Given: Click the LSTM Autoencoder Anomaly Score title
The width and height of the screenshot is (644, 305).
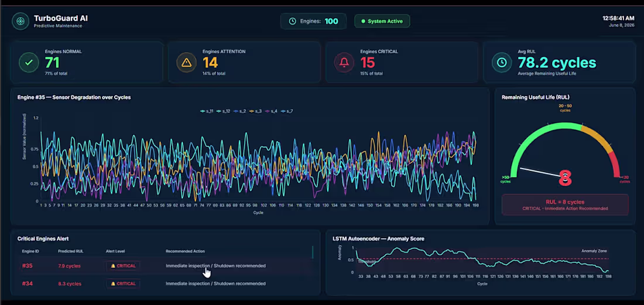Looking at the screenshot, I should (x=378, y=238).
